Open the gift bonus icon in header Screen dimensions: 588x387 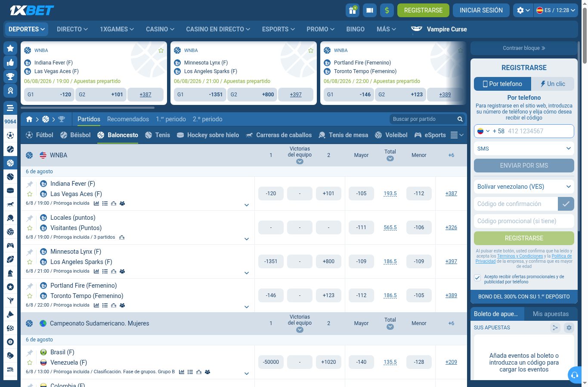pos(353,10)
